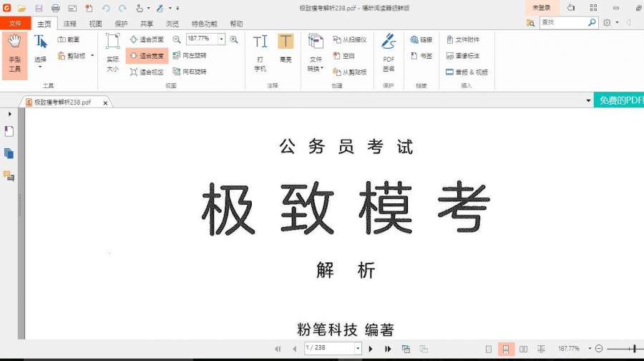
Task: Select the Hand tool (手型工具)
Action: click(x=14, y=56)
